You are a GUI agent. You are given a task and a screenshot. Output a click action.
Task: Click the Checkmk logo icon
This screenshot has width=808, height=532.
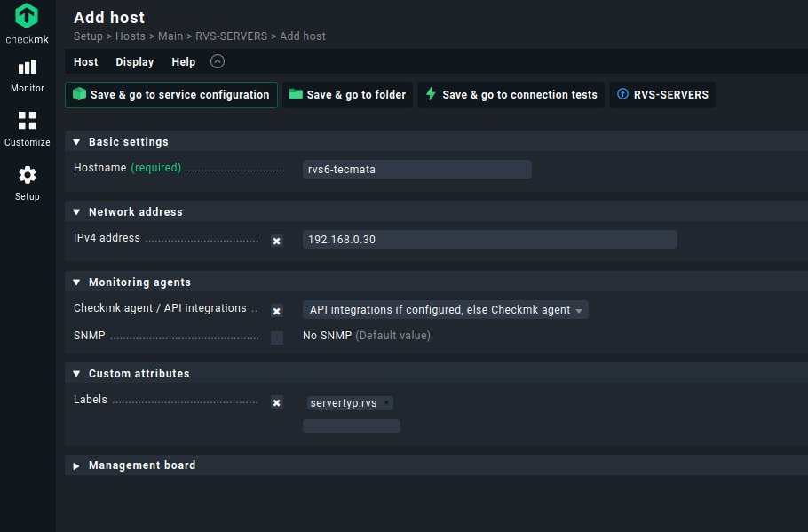[x=27, y=17]
